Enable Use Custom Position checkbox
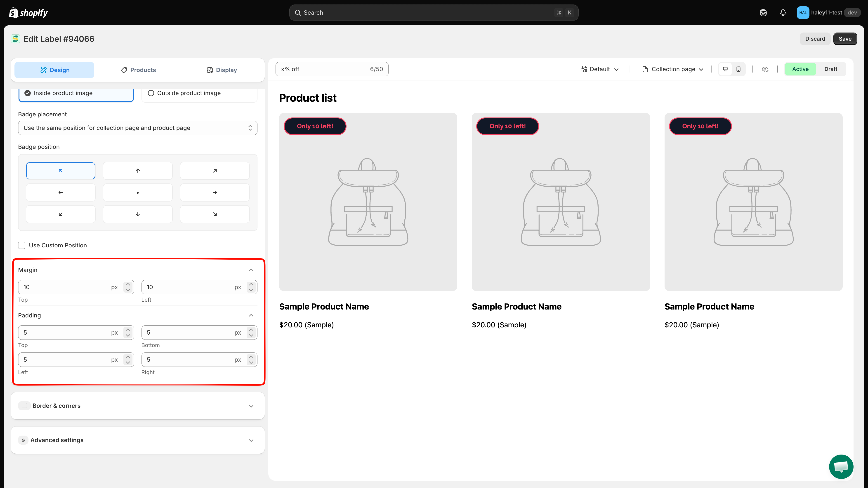The width and height of the screenshot is (868, 488). click(22, 245)
